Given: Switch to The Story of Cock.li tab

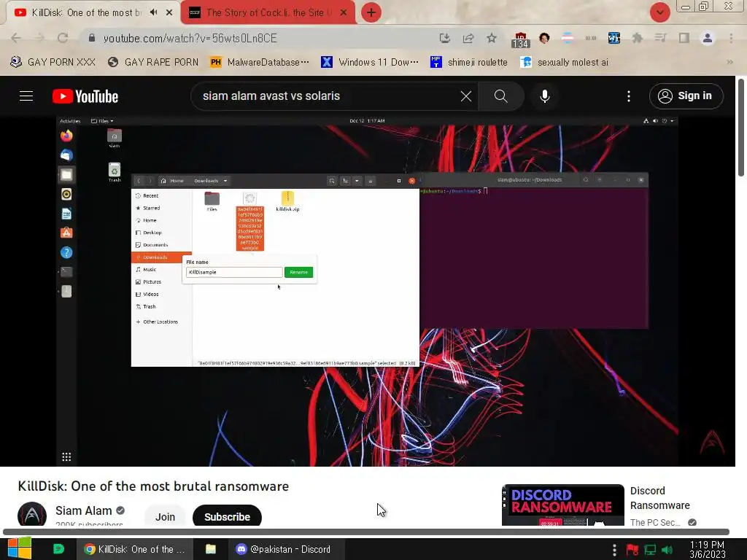Looking at the screenshot, I should [x=267, y=12].
